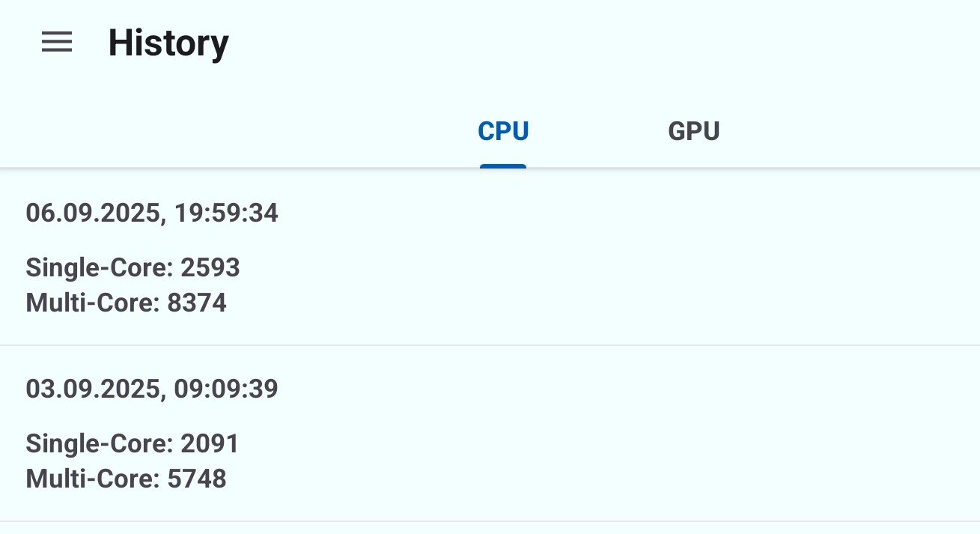
Task: Select the Multi-Core score 5748
Action: pos(196,479)
